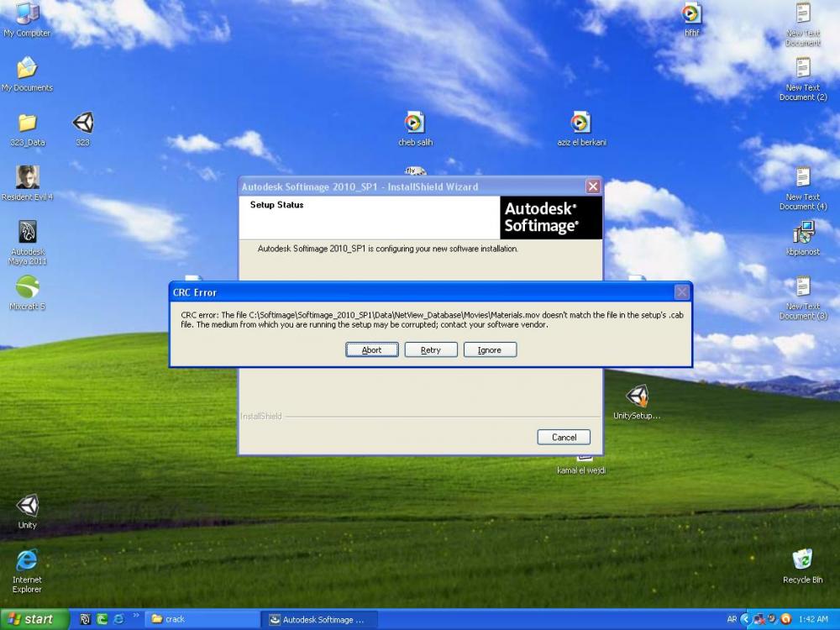Click the AR language indicator
840x630 pixels.
pos(732,619)
